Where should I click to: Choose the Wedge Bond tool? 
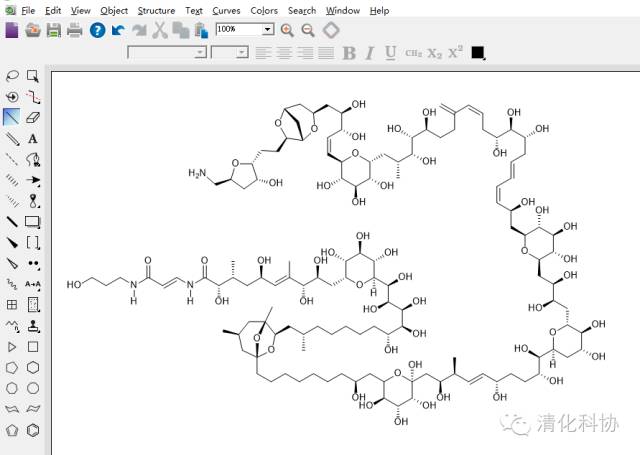12,243
